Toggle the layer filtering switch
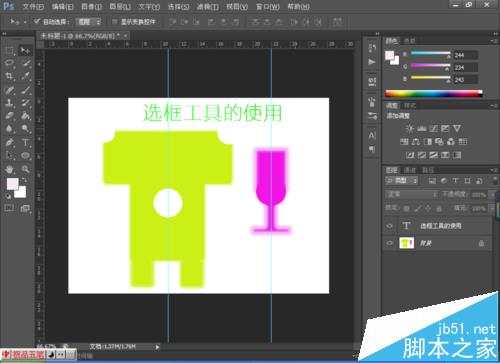 495,180
